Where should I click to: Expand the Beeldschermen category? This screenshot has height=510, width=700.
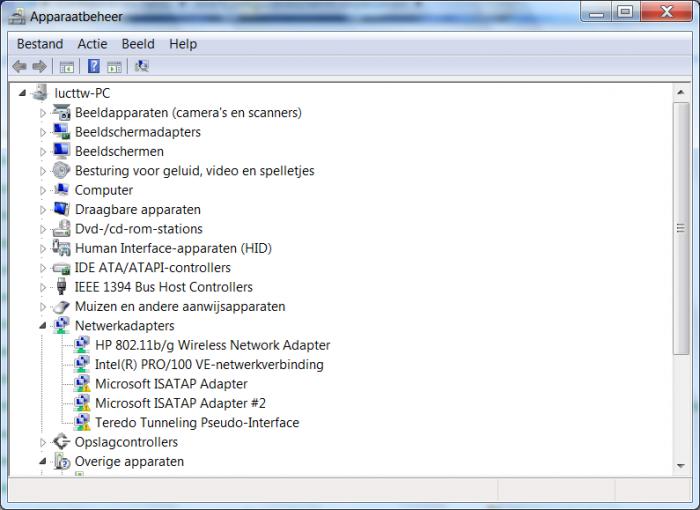coord(43,152)
